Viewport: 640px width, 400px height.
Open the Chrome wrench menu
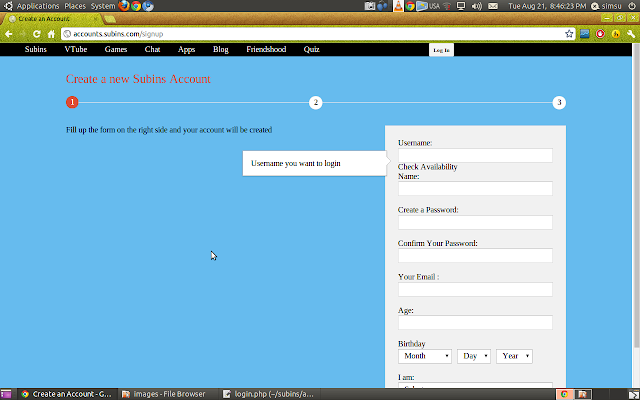[631, 34]
